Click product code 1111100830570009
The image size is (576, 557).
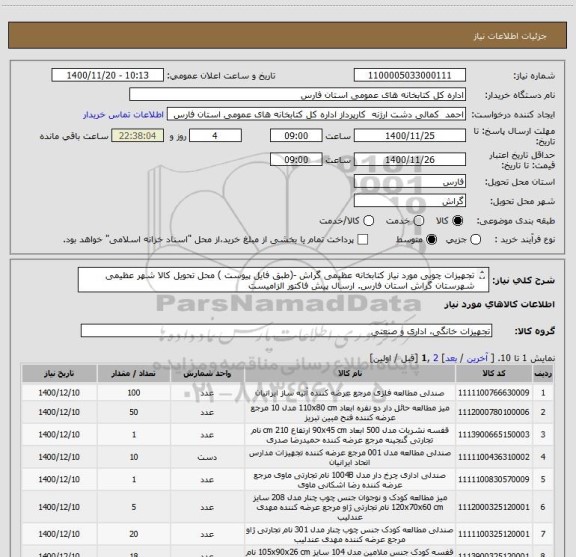[494, 479]
